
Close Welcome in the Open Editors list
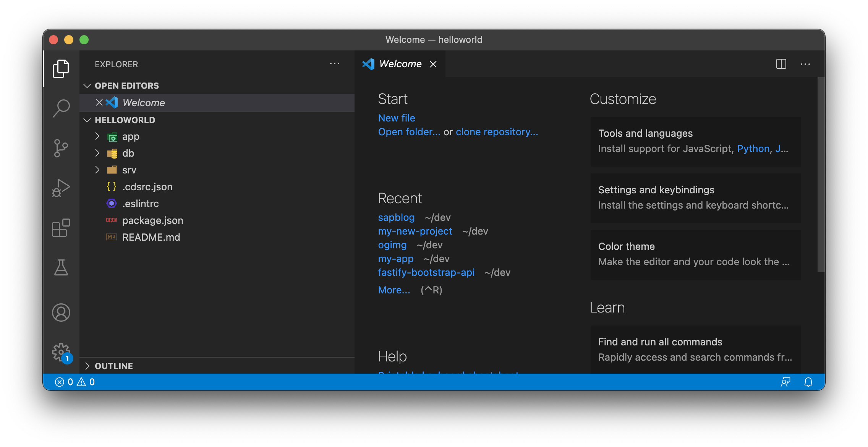click(99, 102)
